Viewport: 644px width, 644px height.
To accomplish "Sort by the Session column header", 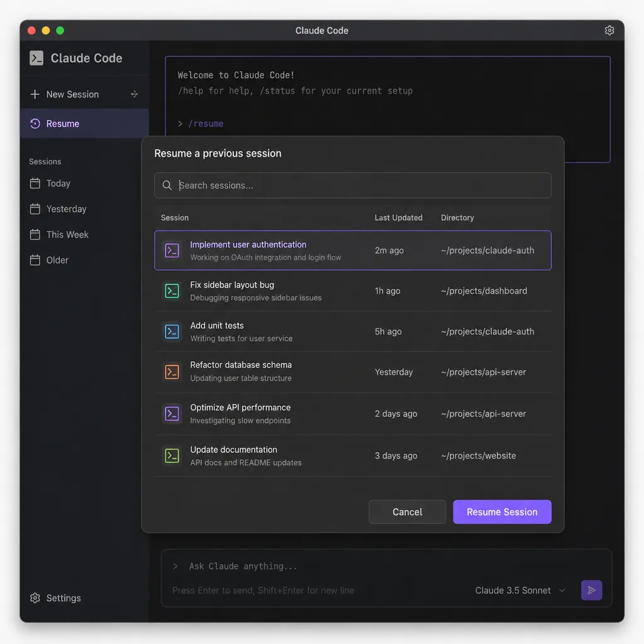I will 175,218.
